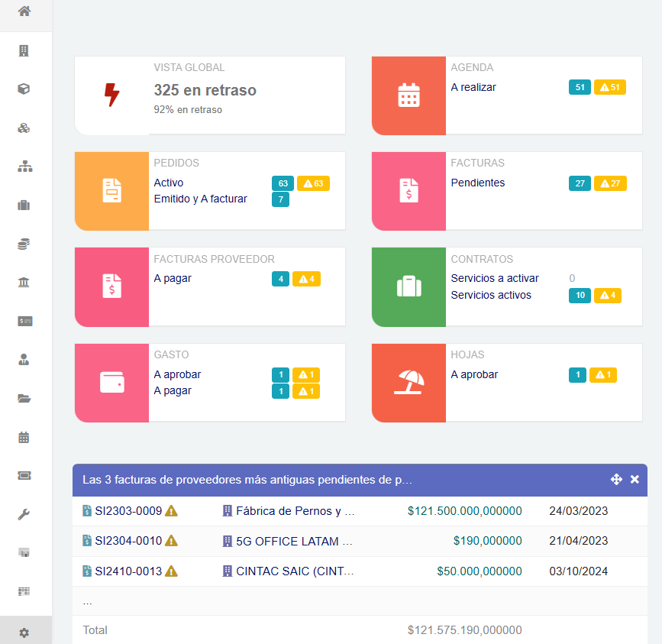662x644 pixels.
Task: Open 'Servicios activos' under Contratos
Action: 491,296
